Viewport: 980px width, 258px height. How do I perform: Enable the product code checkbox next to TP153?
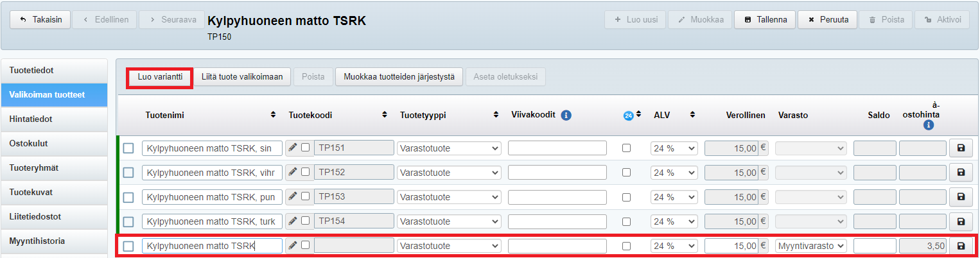click(306, 197)
